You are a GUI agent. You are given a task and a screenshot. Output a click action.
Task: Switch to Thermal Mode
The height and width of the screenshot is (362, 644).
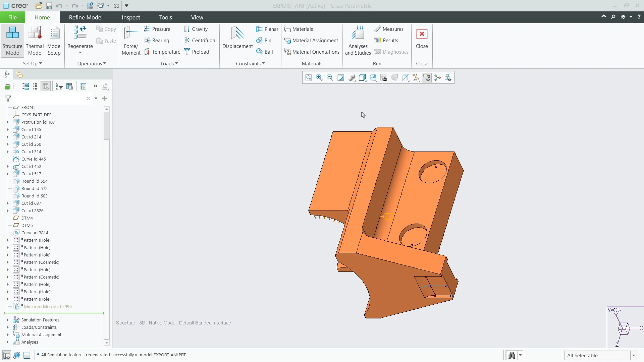pyautogui.click(x=35, y=41)
